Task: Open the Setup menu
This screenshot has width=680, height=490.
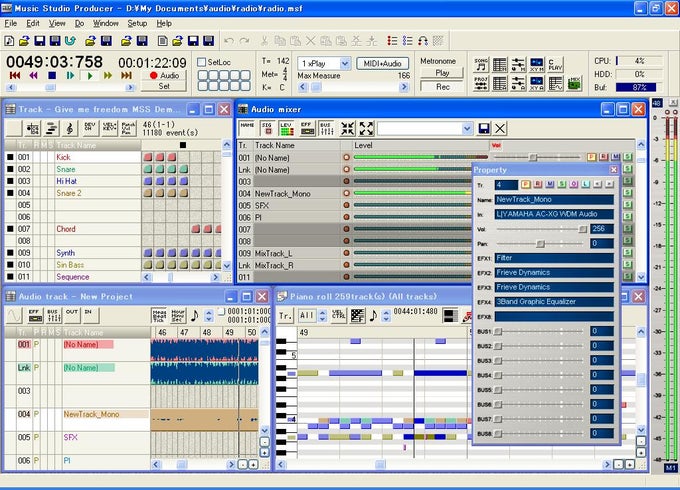Action: point(137,23)
